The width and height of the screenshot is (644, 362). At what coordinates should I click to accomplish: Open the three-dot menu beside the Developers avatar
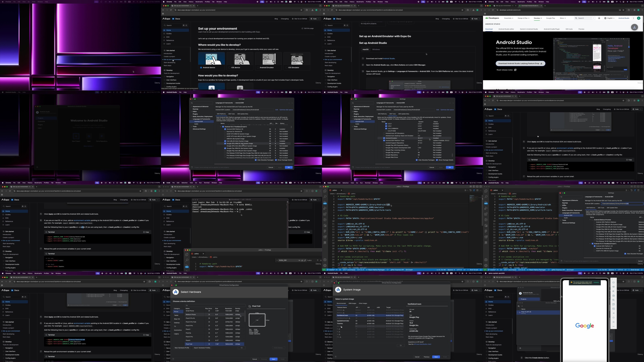[634, 18]
